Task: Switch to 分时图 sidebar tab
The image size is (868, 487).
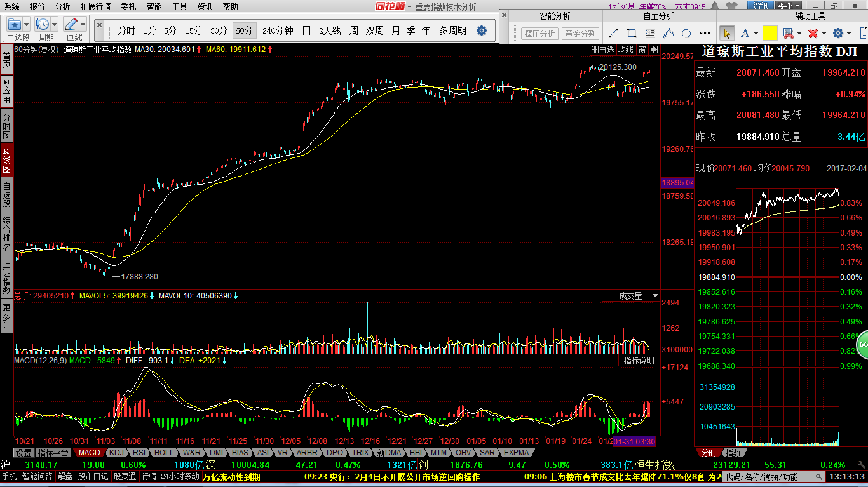Action: click(x=6, y=126)
